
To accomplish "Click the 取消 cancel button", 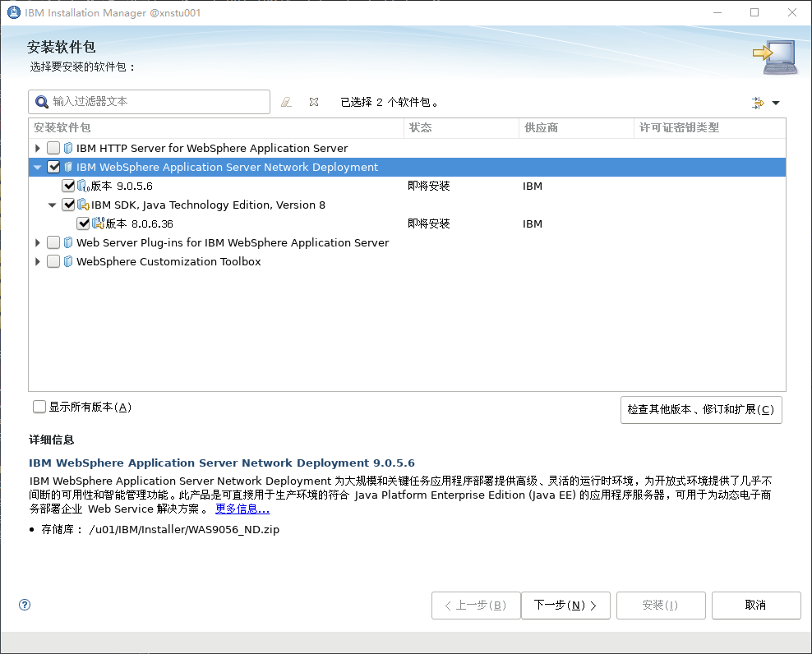I will point(756,606).
